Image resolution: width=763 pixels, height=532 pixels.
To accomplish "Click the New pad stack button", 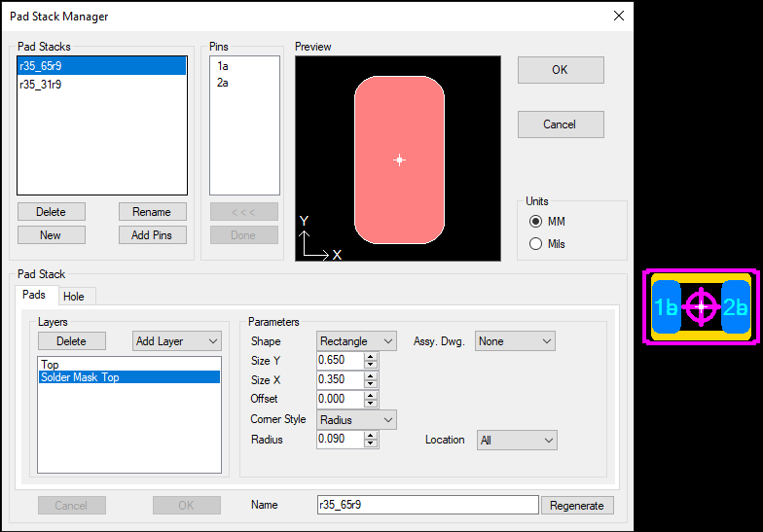I will tap(51, 235).
